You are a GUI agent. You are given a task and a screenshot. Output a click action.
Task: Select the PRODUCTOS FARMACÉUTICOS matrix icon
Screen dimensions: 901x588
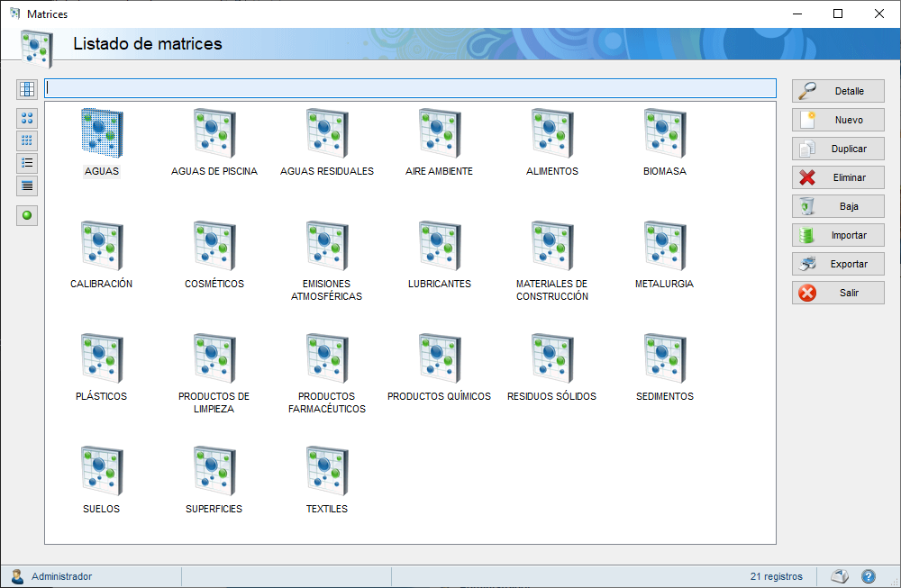327,358
